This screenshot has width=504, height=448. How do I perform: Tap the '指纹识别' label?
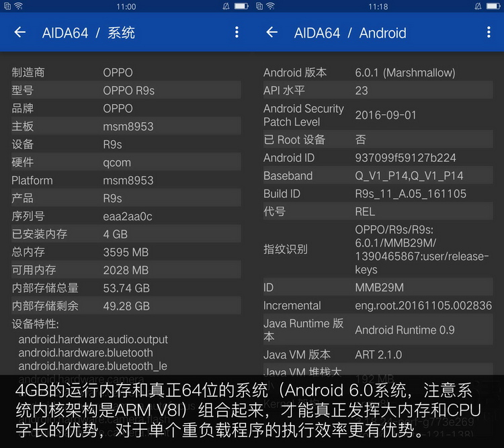pyautogui.click(x=286, y=249)
